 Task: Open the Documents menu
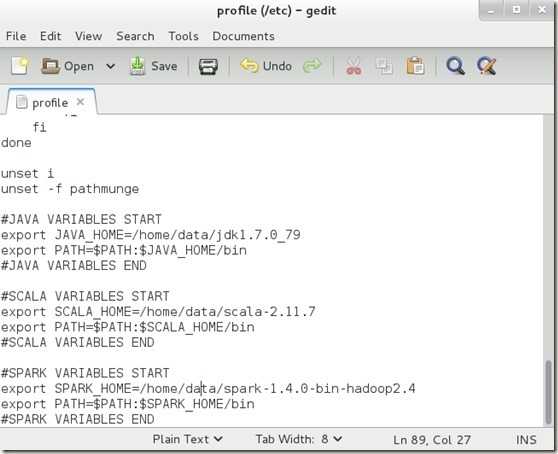click(243, 36)
